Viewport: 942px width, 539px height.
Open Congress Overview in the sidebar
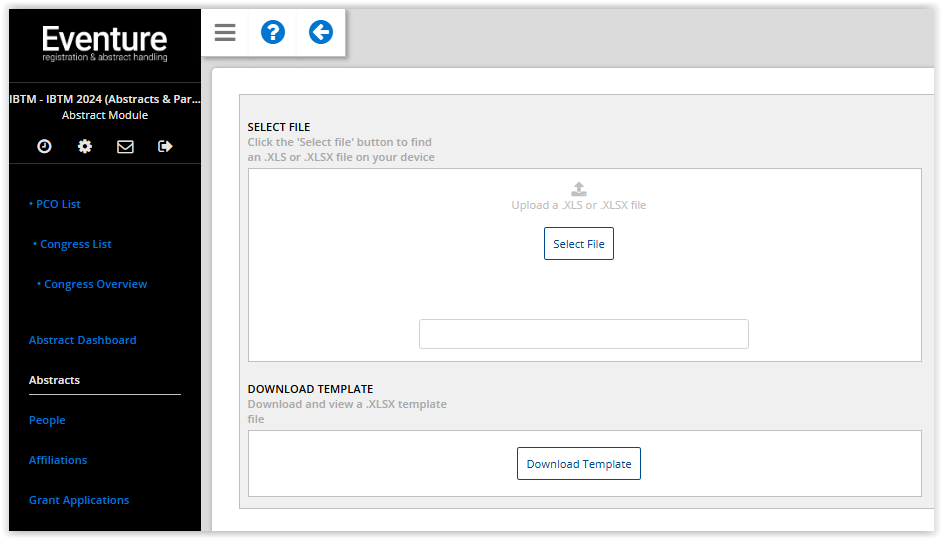[92, 284]
